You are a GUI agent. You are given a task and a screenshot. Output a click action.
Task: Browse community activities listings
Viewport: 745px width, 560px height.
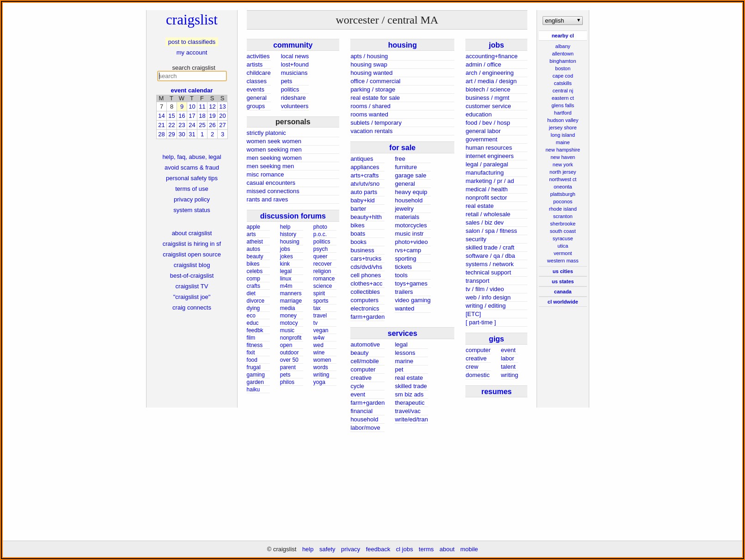coord(258,56)
